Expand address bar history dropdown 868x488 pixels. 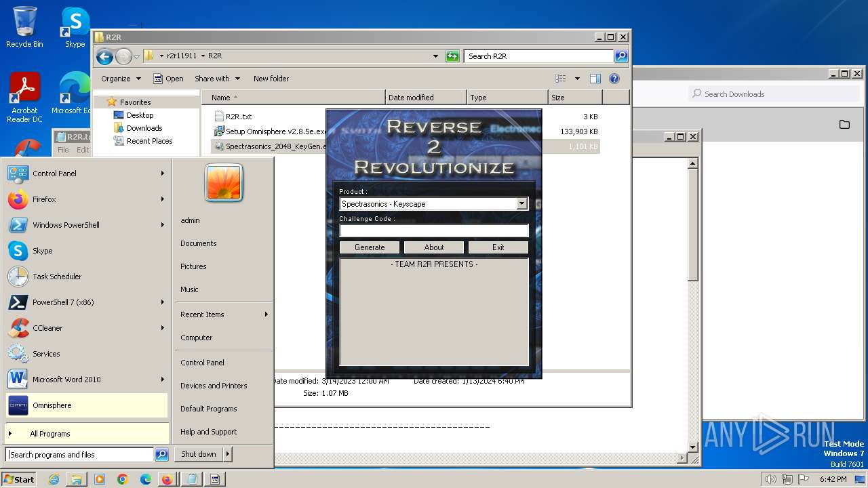[435, 56]
